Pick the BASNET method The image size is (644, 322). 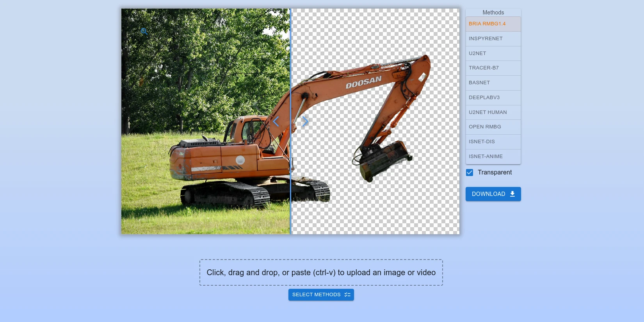pyautogui.click(x=493, y=83)
